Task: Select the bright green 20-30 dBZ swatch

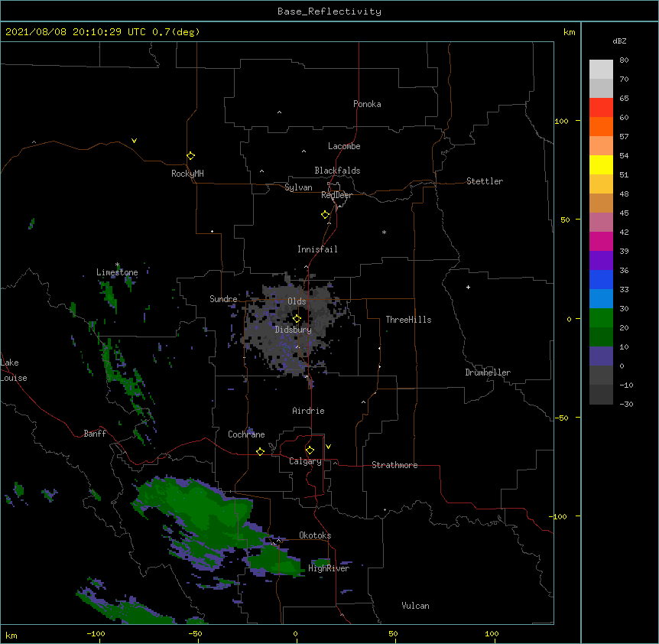Action: (x=601, y=318)
